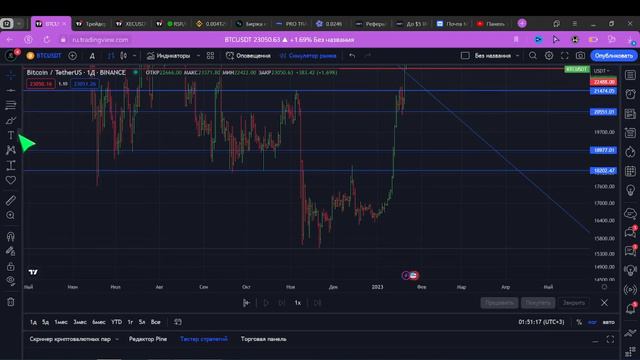Open the streams broadcast panel

pos(630,289)
